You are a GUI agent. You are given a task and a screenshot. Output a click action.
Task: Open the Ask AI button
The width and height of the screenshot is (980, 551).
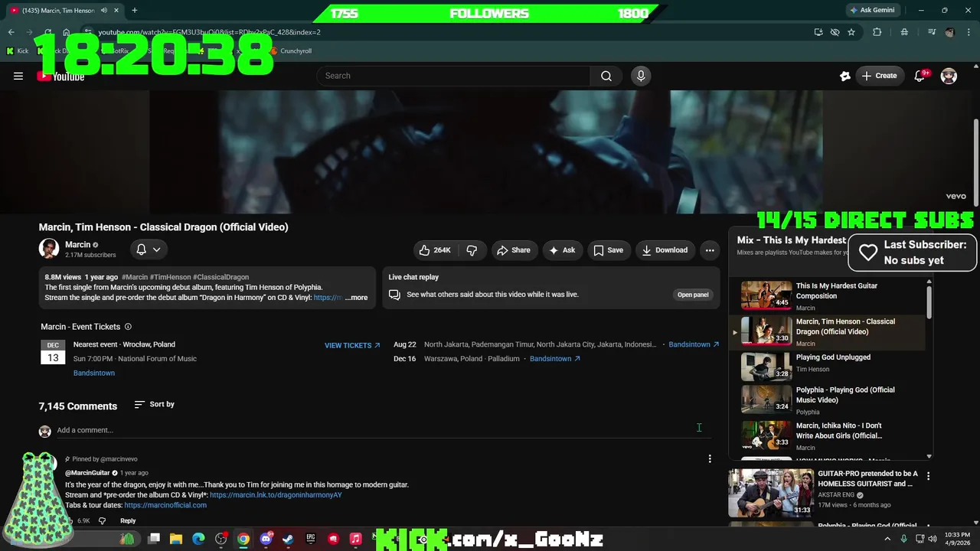tap(562, 250)
